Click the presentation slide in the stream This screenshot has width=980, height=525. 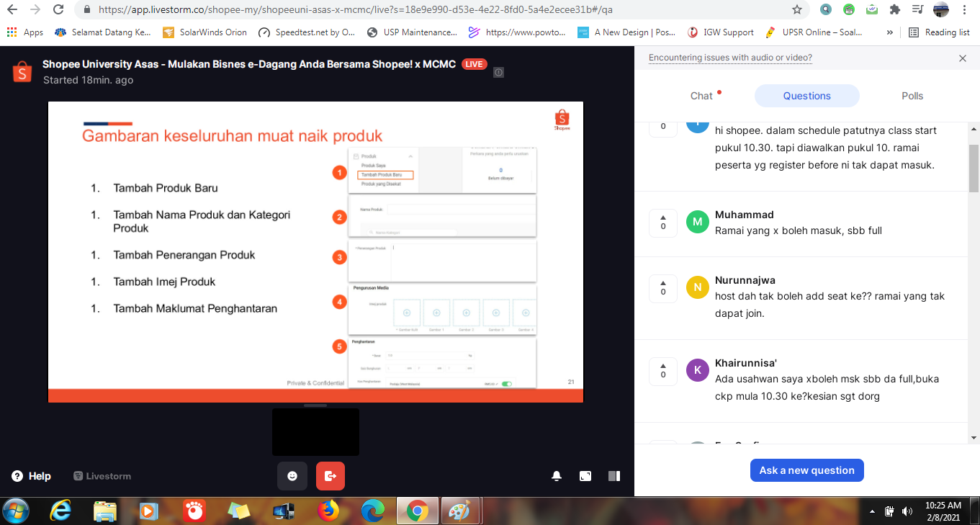pyautogui.click(x=315, y=252)
